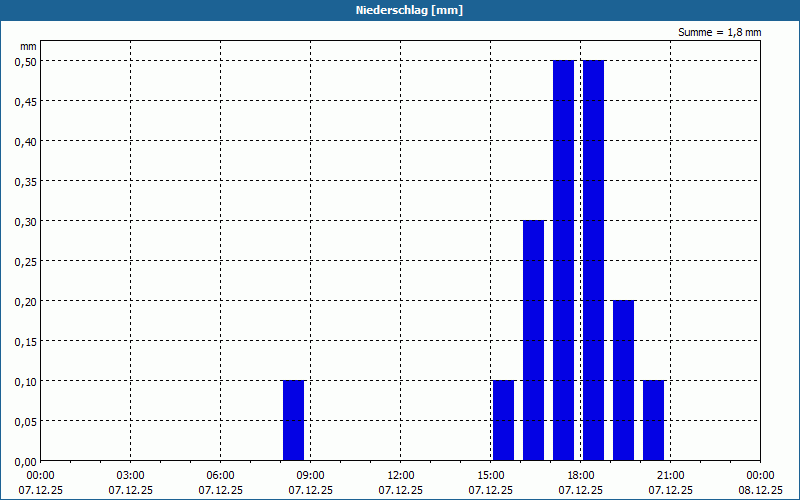Viewport: 800px width, 500px height.
Task: Click the 08.12.25 date label
Action: pyautogui.click(x=760, y=490)
